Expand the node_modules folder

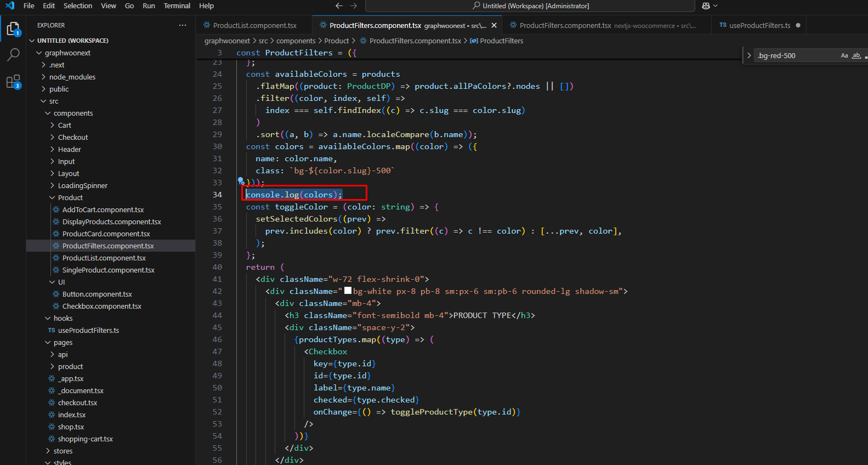(72, 77)
